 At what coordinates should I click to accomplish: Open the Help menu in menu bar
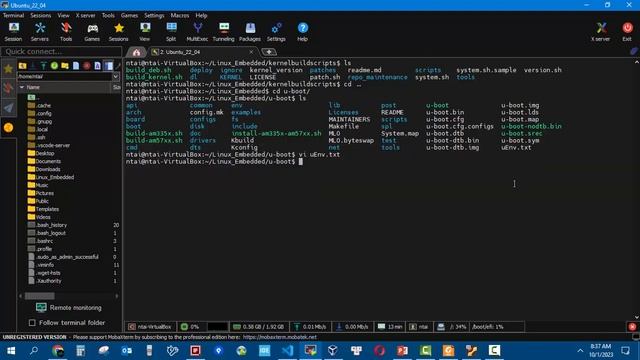click(201, 16)
